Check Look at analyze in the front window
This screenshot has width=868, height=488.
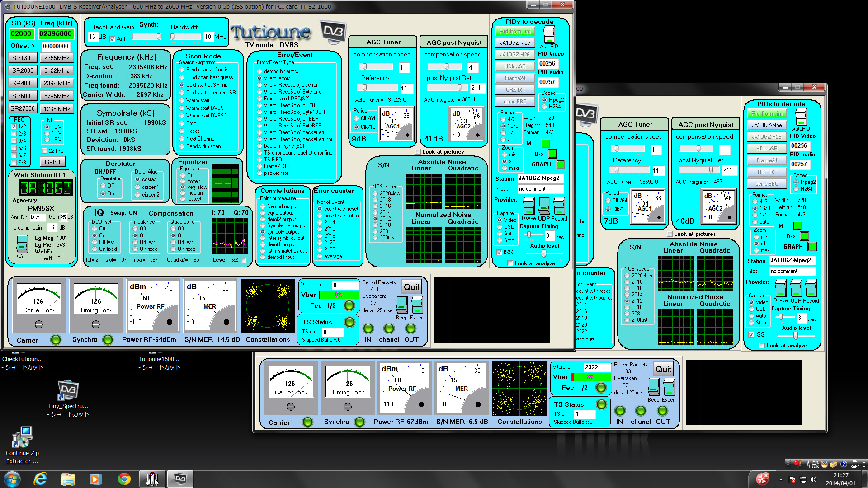click(510, 263)
